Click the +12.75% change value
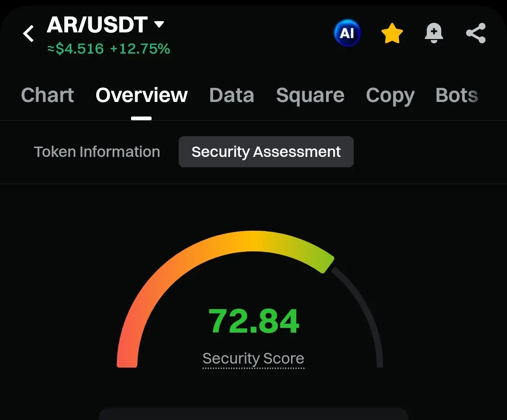This screenshot has height=420, width=507. click(x=140, y=49)
